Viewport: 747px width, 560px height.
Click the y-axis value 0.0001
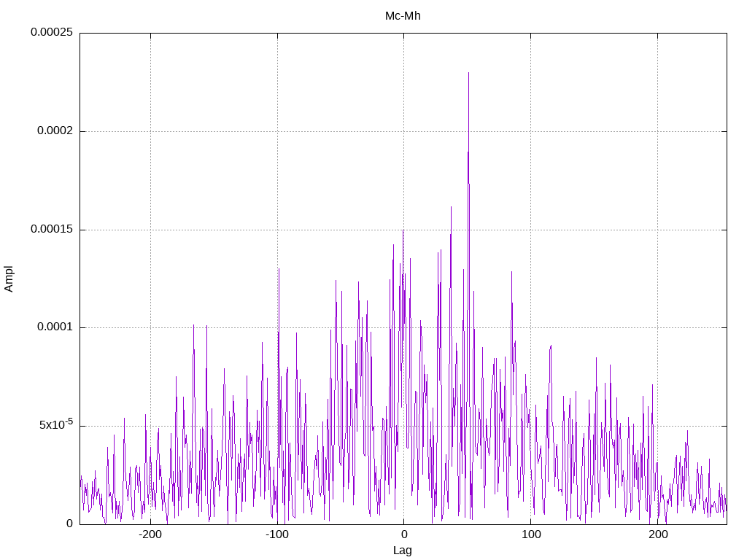pyautogui.click(x=55, y=327)
